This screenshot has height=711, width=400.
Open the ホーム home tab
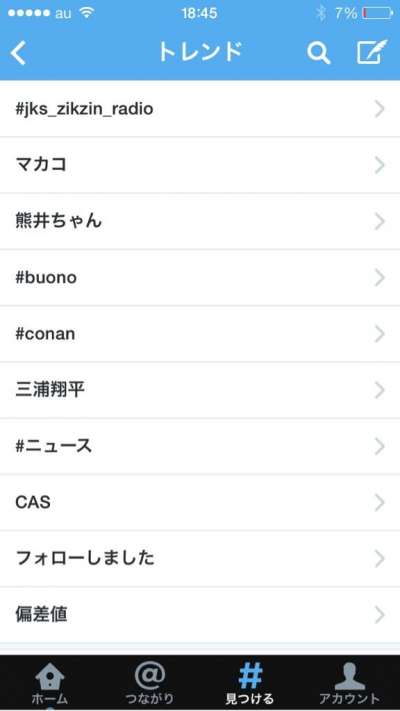(50, 683)
